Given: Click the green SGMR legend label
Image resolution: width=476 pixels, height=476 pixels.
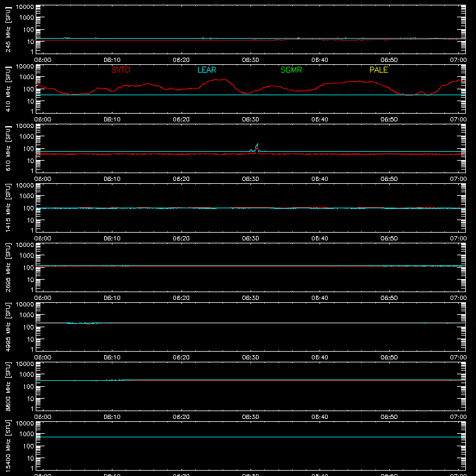Looking at the screenshot, I should (291, 70).
